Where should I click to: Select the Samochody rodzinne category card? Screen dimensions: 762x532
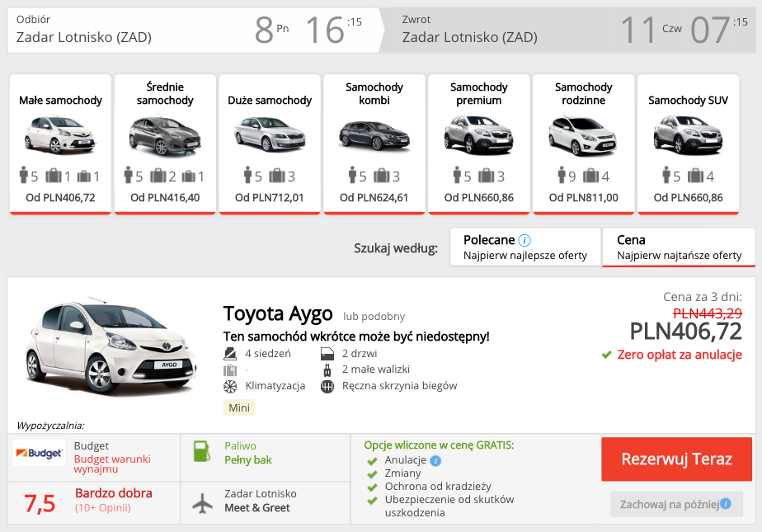pyautogui.click(x=584, y=144)
